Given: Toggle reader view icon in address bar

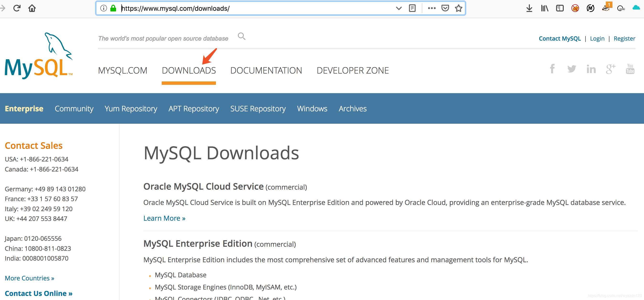Looking at the screenshot, I should tap(412, 8).
